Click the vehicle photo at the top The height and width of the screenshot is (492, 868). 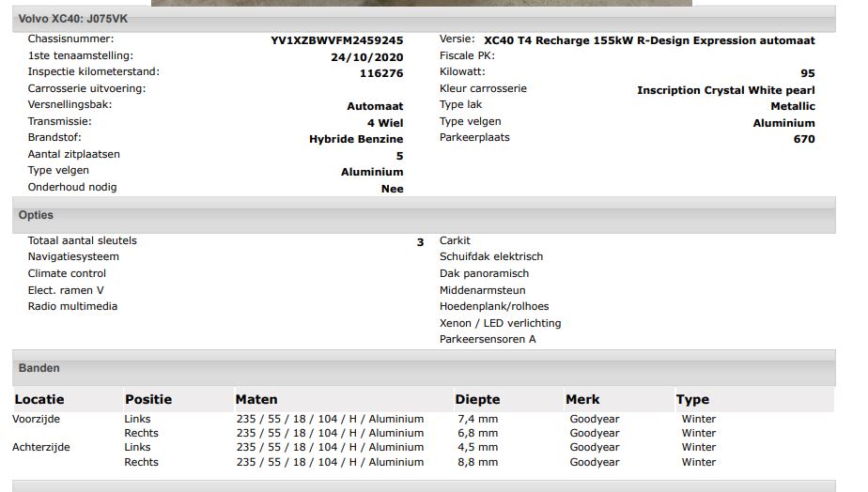point(421,3)
